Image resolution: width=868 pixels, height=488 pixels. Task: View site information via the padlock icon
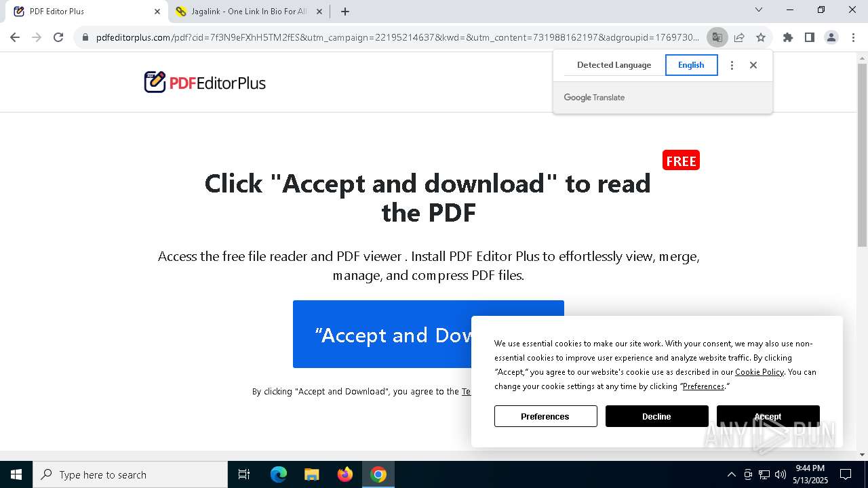[85, 37]
